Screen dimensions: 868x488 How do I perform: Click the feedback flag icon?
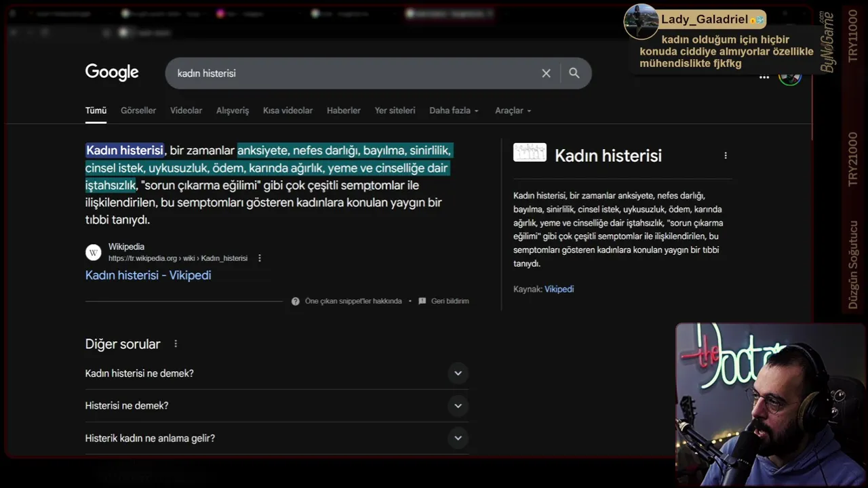coord(422,301)
